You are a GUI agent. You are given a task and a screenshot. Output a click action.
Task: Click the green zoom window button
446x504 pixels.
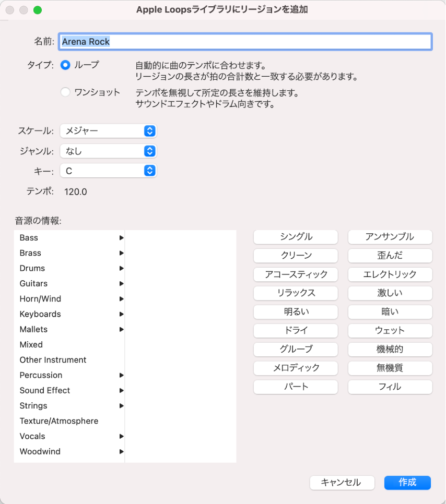(x=38, y=10)
